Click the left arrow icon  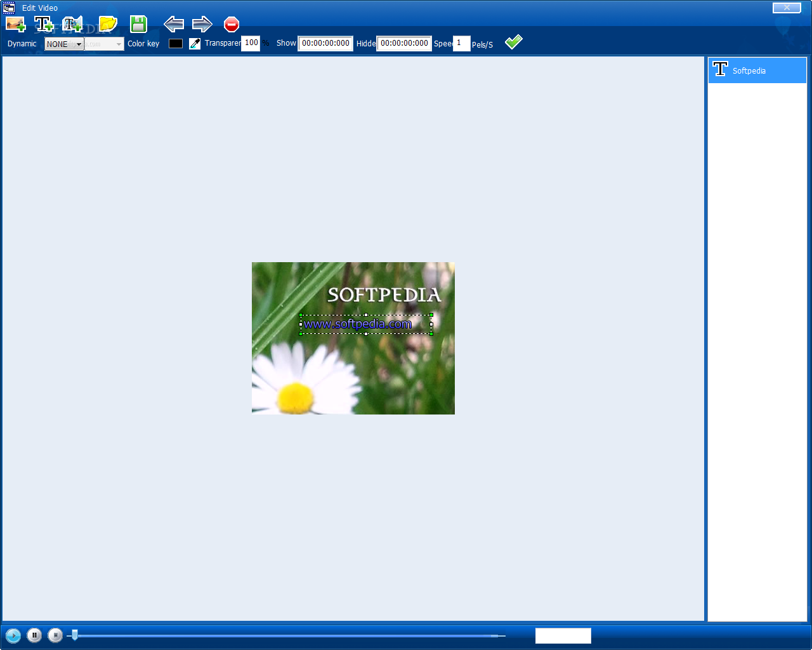tap(173, 24)
